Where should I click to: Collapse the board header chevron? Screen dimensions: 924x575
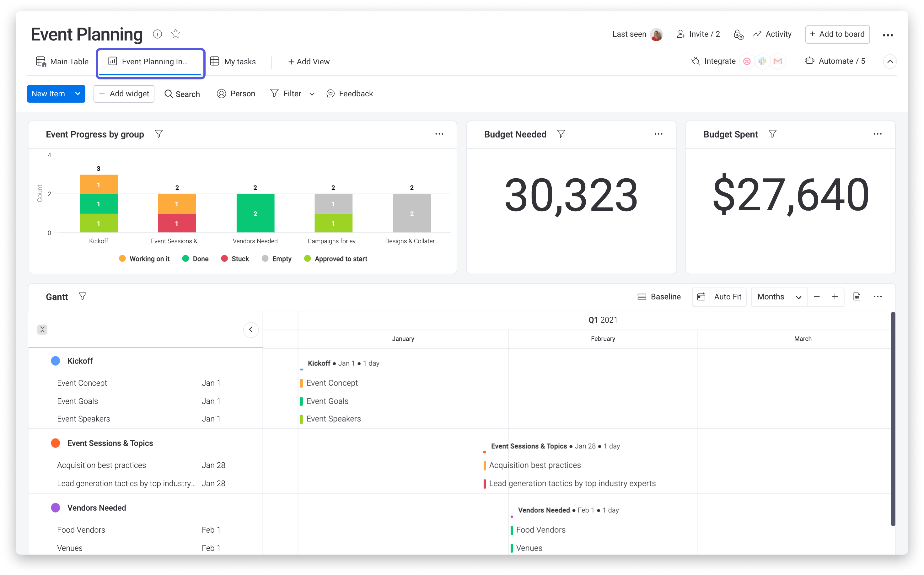(890, 61)
